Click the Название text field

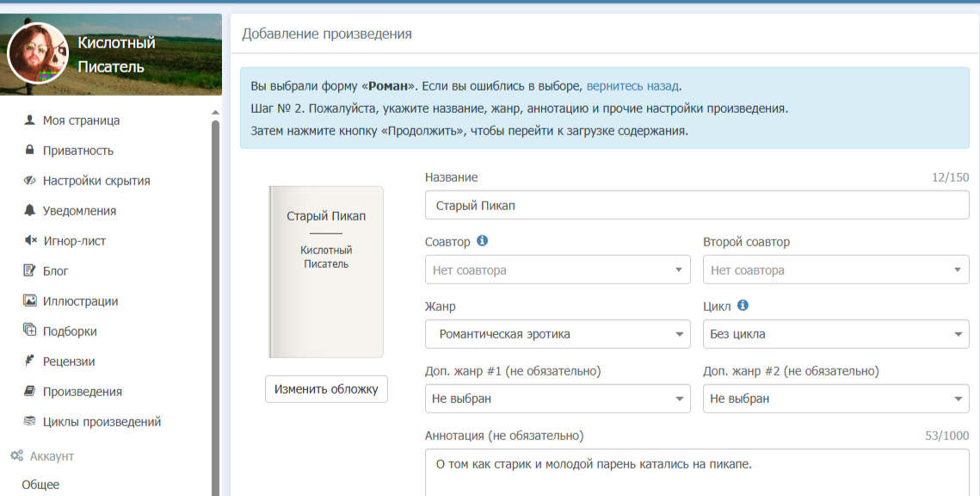[x=697, y=206]
